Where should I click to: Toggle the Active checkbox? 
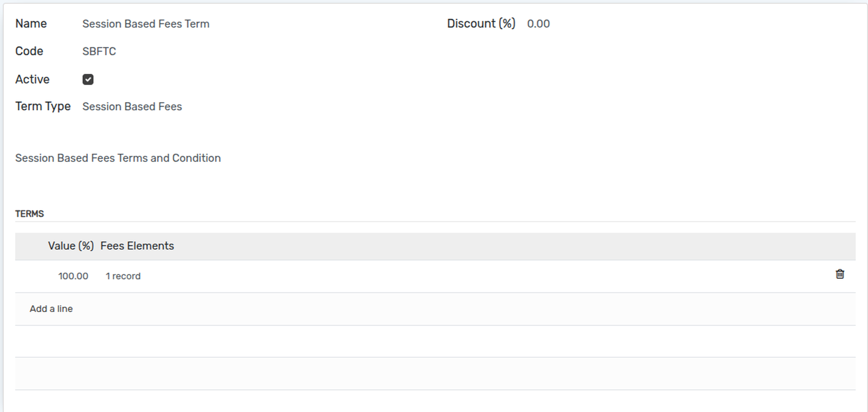pyautogui.click(x=88, y=79)
